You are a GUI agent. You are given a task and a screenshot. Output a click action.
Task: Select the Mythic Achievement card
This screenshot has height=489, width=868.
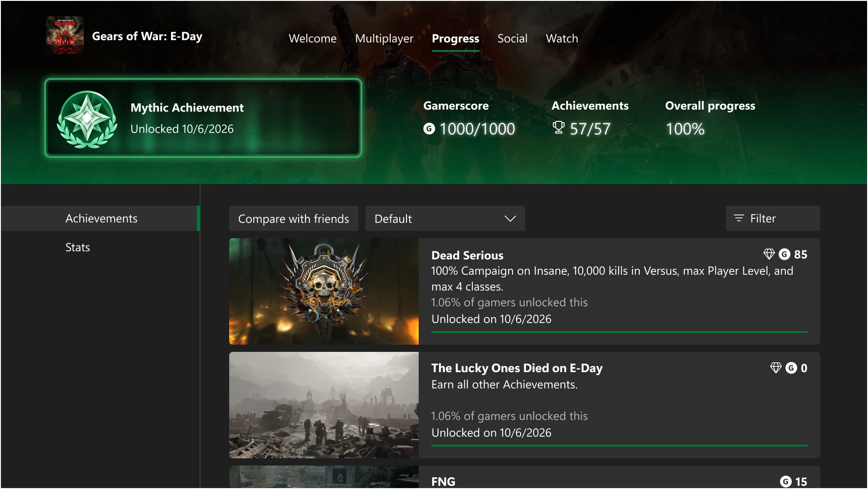click(x=203, y=118)
